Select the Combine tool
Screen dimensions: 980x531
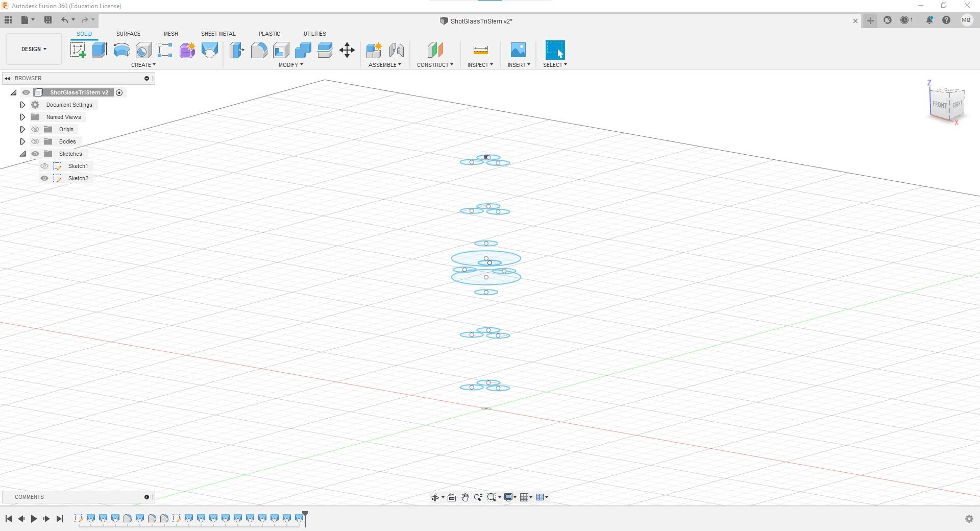click(303, 50)
